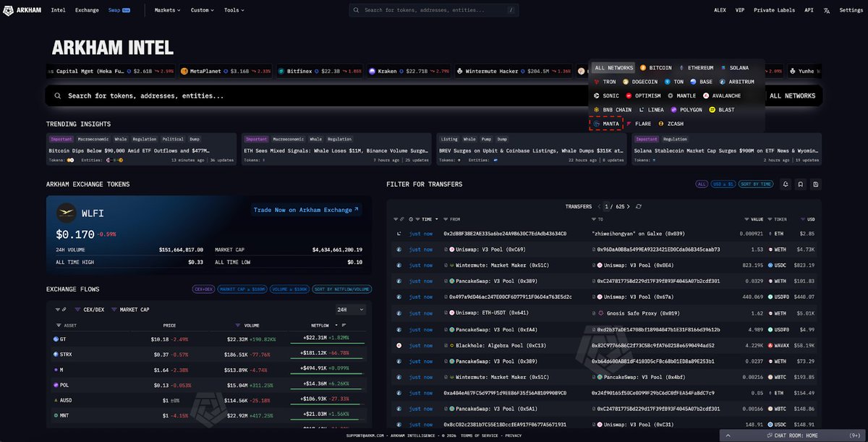Click the top header search field
The height and width of the screenshot is (442, 868).
[434, 10]
